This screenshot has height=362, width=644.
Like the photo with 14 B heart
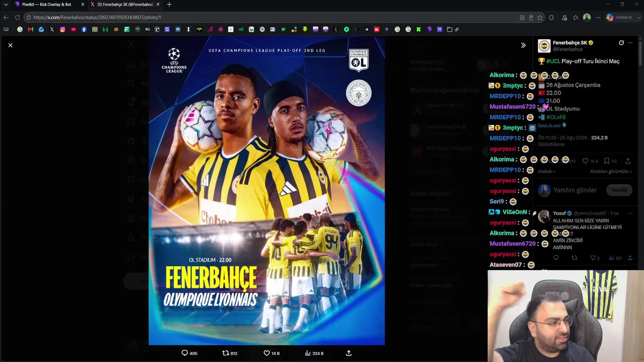271,353
